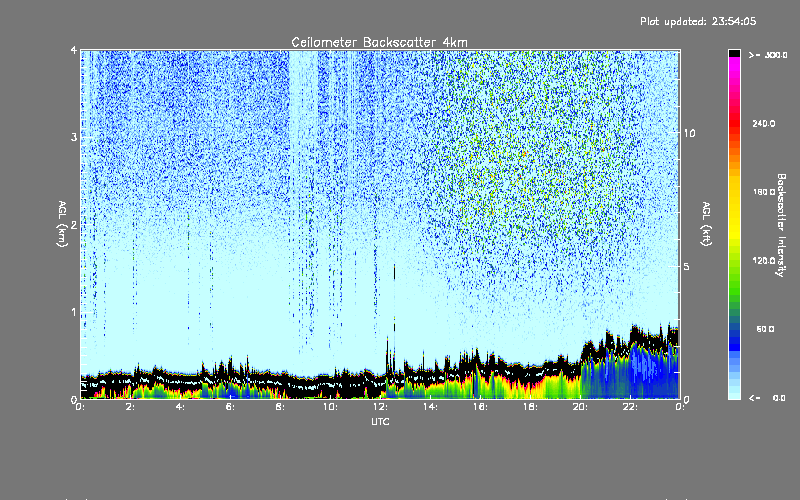Click the "12:" UTC hour tick label
The height and width of the screenshot is (500, 800).
pyautogui.click(x=381, y=407)
